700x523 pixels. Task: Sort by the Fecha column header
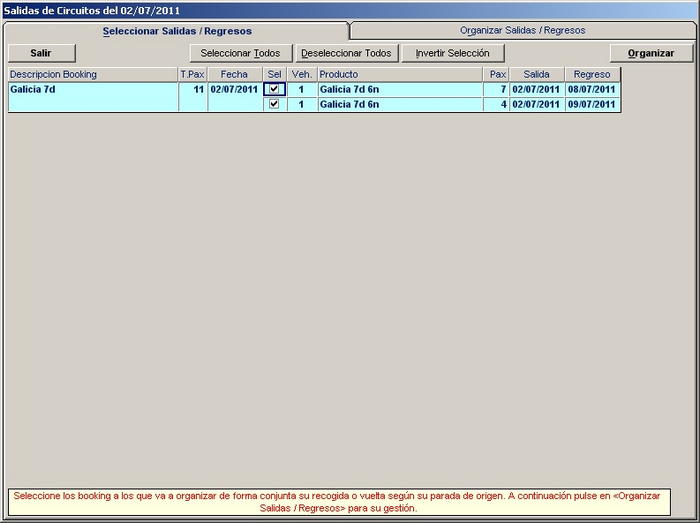point(234,75)
